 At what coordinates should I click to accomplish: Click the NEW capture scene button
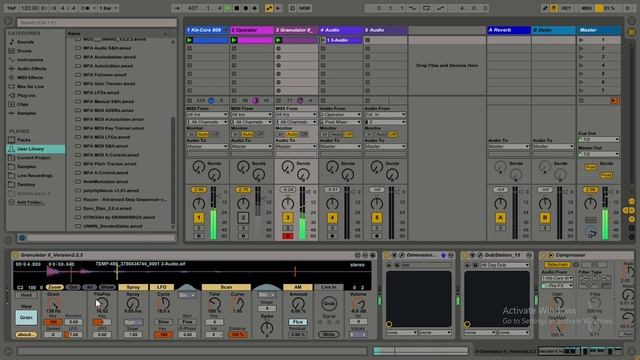pyautogui.click(x=304, y=8)
